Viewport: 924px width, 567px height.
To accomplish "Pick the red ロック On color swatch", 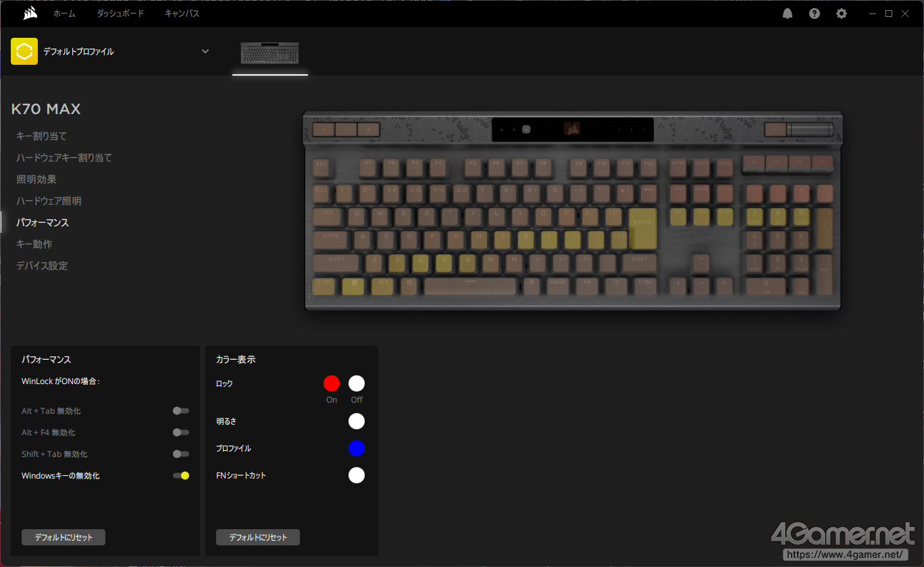I will pyautogui.click(x=332, y=383).
